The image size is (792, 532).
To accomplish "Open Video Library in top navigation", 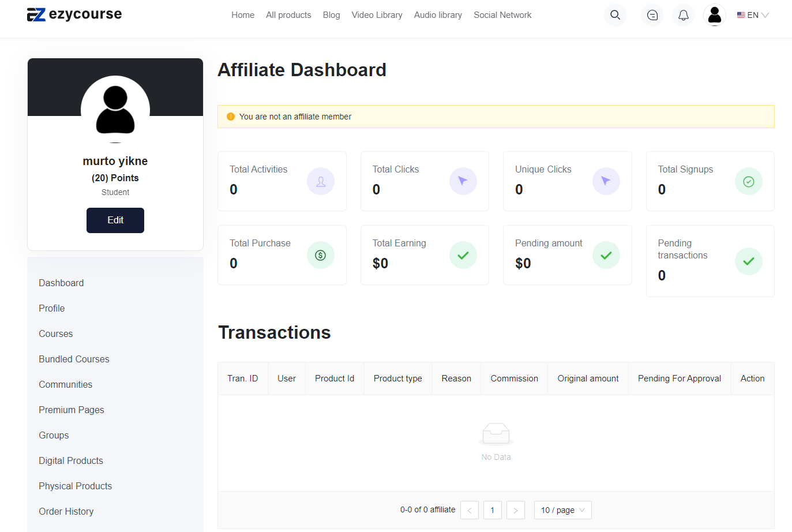I will point(377,15).
